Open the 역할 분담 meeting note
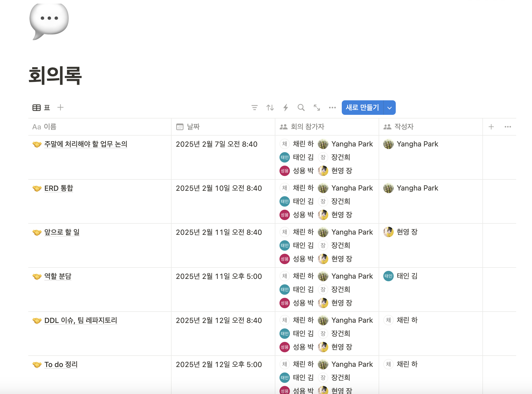The image size is (532, 394). 58,276
